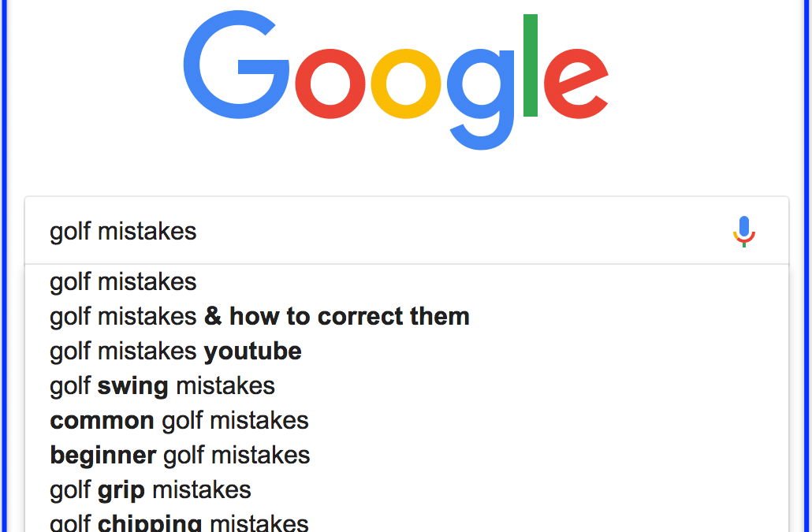
Task: Click the bold word 'youtube'
Action: [253, 352]
